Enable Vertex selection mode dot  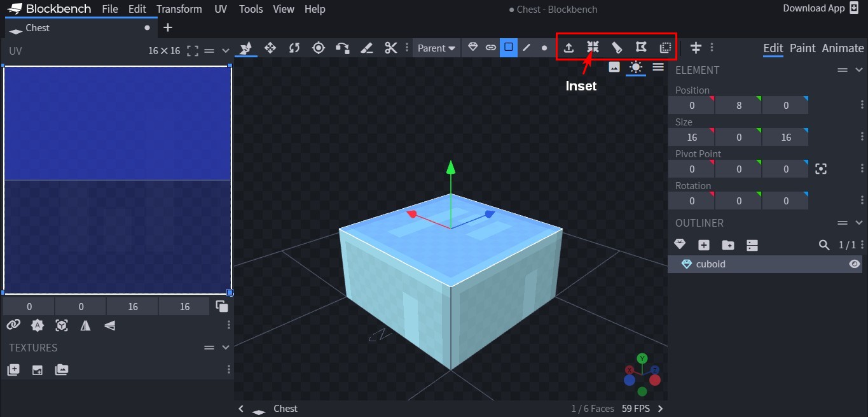pyautogui.click(x=544, y=47)
